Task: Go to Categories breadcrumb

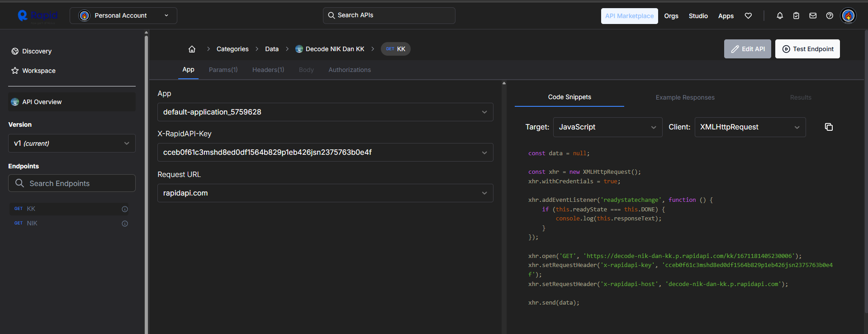Action: [232, 49]
